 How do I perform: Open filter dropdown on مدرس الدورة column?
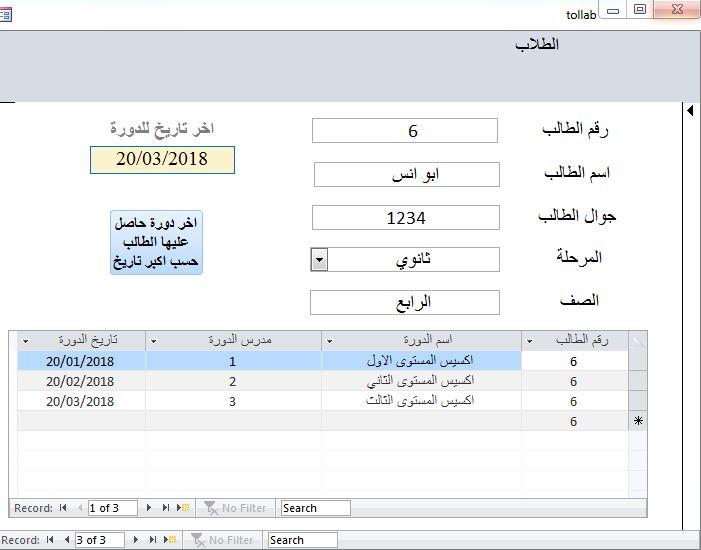pyautogui.click(x=154, y=341)
